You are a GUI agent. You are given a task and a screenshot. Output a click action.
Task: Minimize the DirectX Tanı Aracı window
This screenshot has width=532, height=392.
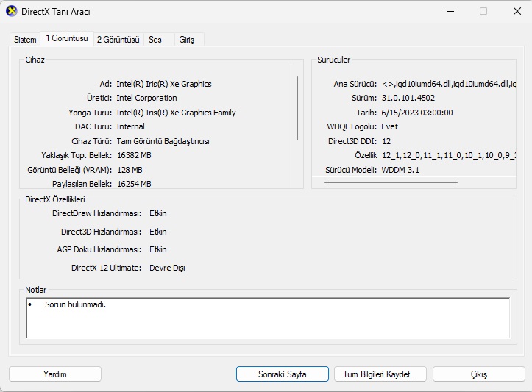click(450, 11)
